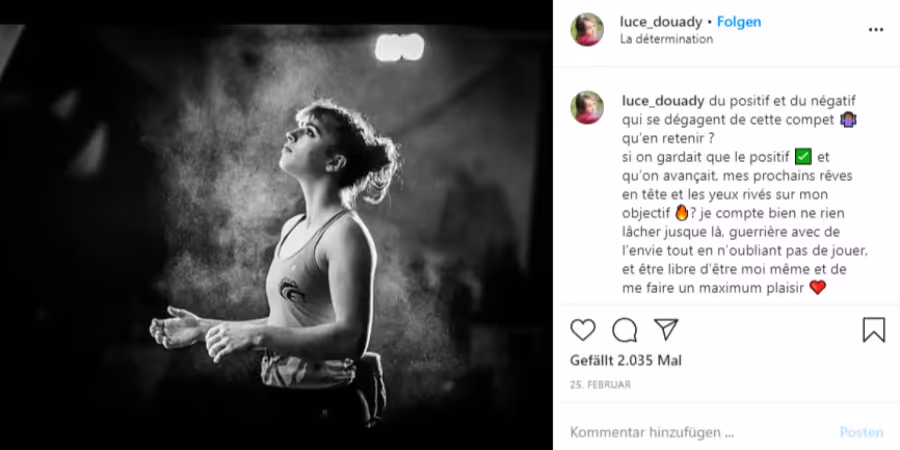Click the header profile avatar
900x450 pixels.
pos(587,29)
